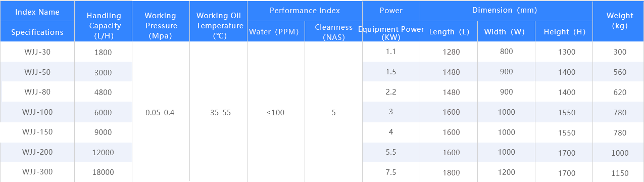
Task: Select the Index Name header cell
Action: point(37,12)
